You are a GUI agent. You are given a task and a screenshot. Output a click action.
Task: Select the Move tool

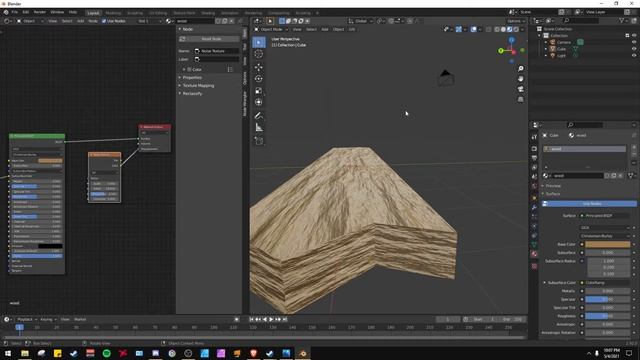[259, 67]
